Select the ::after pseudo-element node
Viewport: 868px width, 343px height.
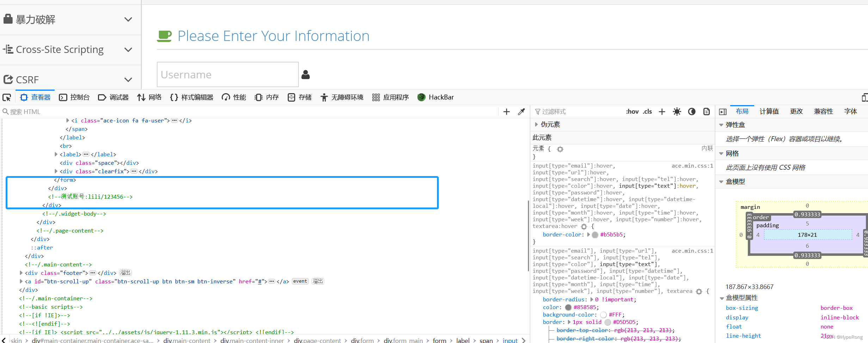click(42, 247)
